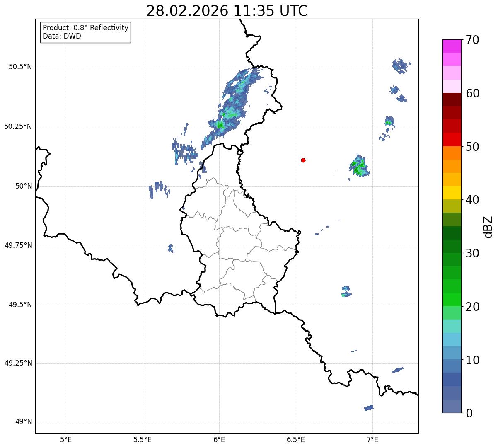Image resolution: width=498 pixels, height=448 pixels.
Task: Click the 49.75°N latitude label
Action: tap(18, 245)
